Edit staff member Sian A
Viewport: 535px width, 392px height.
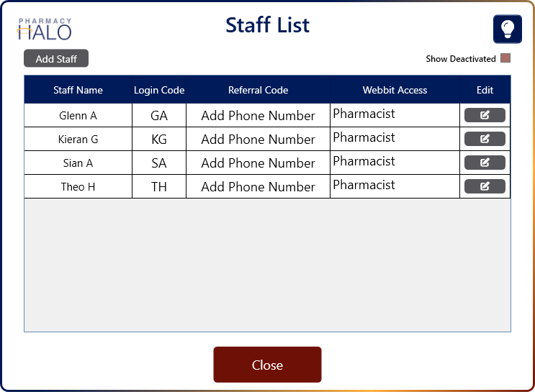tap(485, 163)
